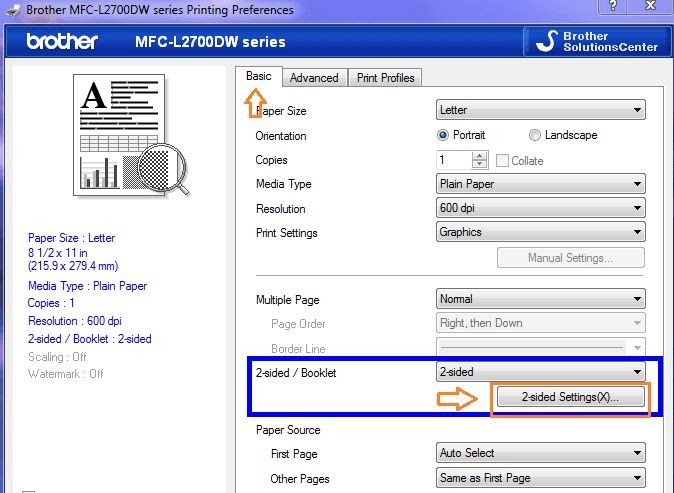The height and width of the screenshot is (493, 674).
Task: Switch to the Advanced tab
Action: (x=314, y=78)
